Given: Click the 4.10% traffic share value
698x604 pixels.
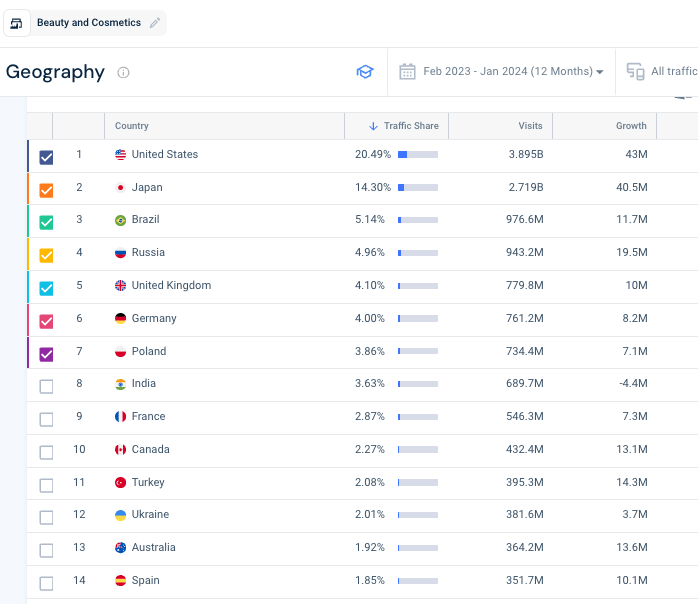Looking at the screenshot, I should point(369,285).
